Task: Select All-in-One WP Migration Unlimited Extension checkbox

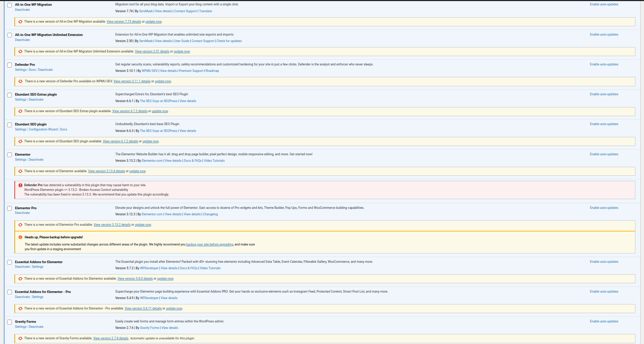Action: click(10, 35)
